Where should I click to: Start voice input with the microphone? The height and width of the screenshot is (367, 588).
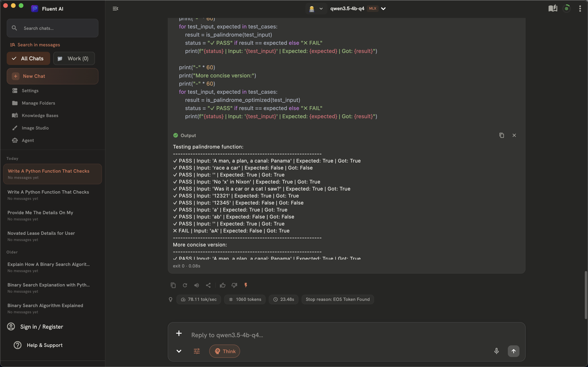tap(496, 351)
